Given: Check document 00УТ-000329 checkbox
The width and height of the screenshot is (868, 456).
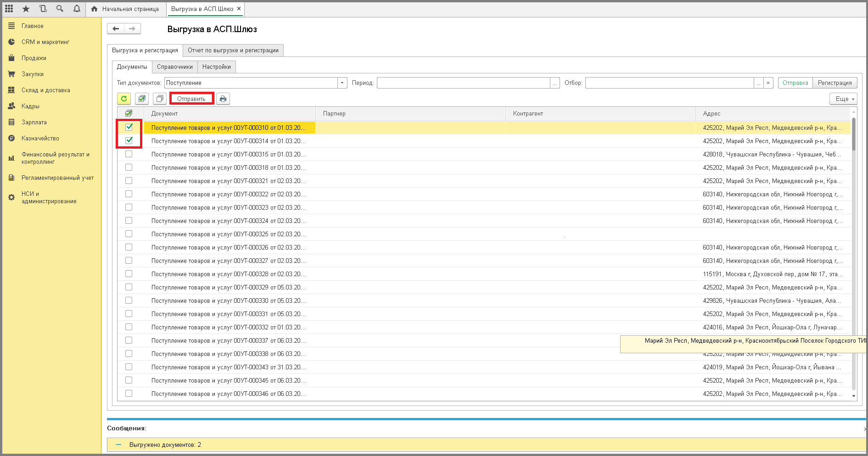Looking at the screenshot, I should coord(129,287).
